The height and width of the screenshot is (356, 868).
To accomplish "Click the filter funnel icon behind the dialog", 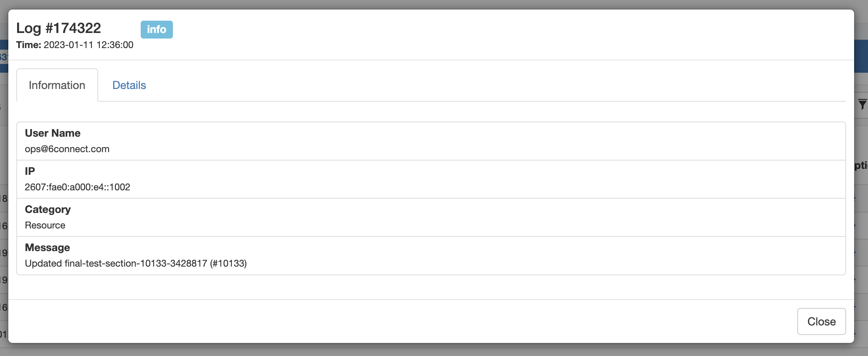I will click(x=862, y=104).
